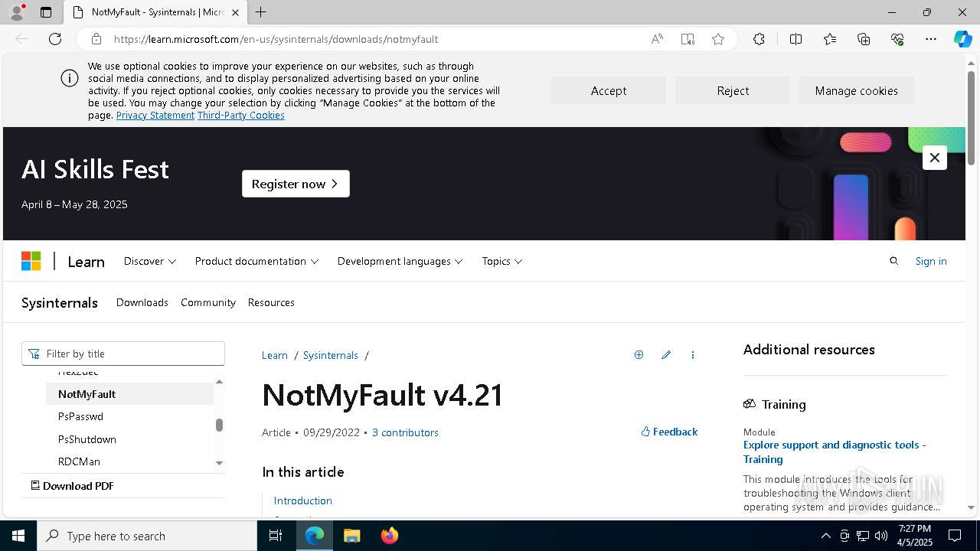The width and height of the screenshot is (980, 551).
Task: View site information lock icon
Action: (x=96, y=39)
